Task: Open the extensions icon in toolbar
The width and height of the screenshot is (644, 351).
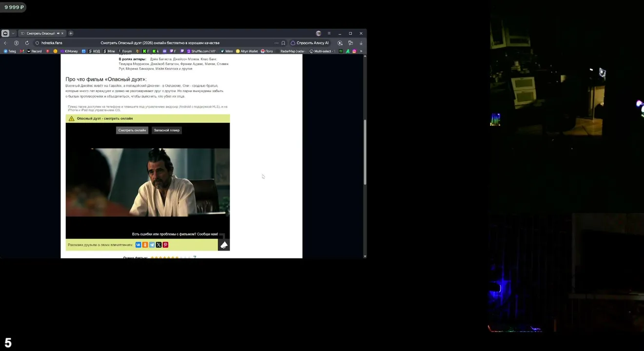Action: point(351,43)
